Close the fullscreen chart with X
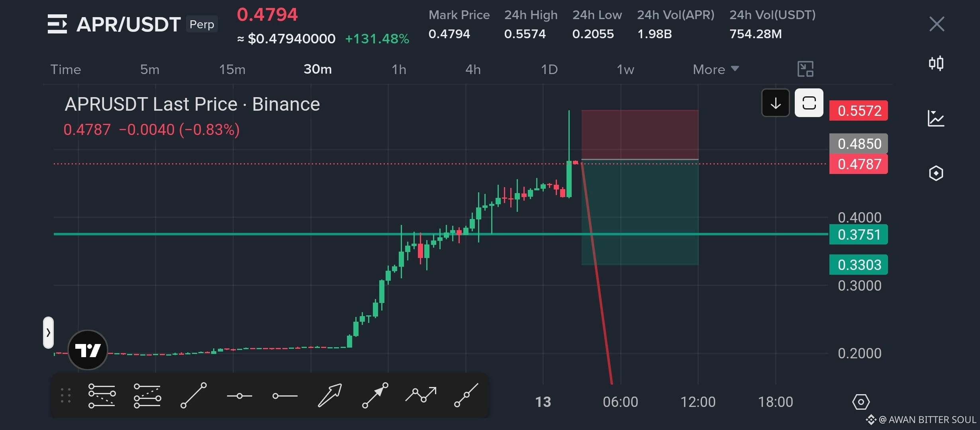The image size is (980, 430). tap(937, 24)
